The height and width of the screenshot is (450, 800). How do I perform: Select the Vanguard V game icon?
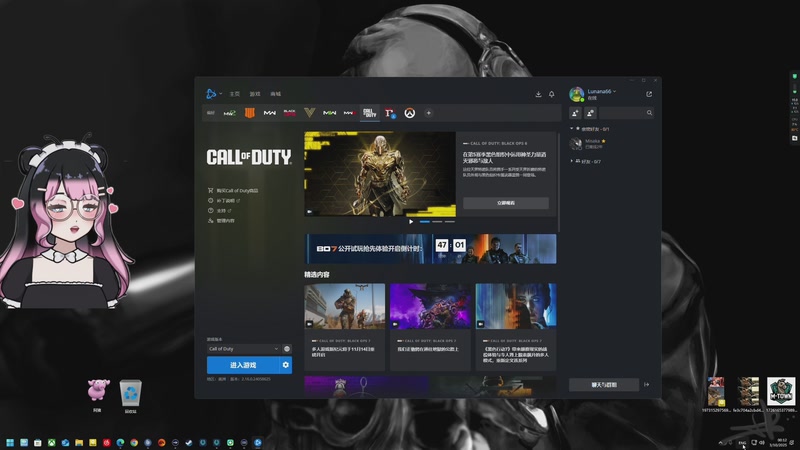point(309,113)
